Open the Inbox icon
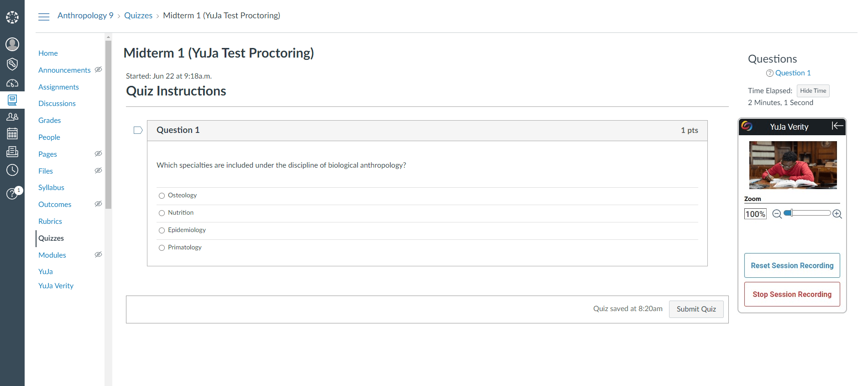The image size is (868, 386). (12, 152)
